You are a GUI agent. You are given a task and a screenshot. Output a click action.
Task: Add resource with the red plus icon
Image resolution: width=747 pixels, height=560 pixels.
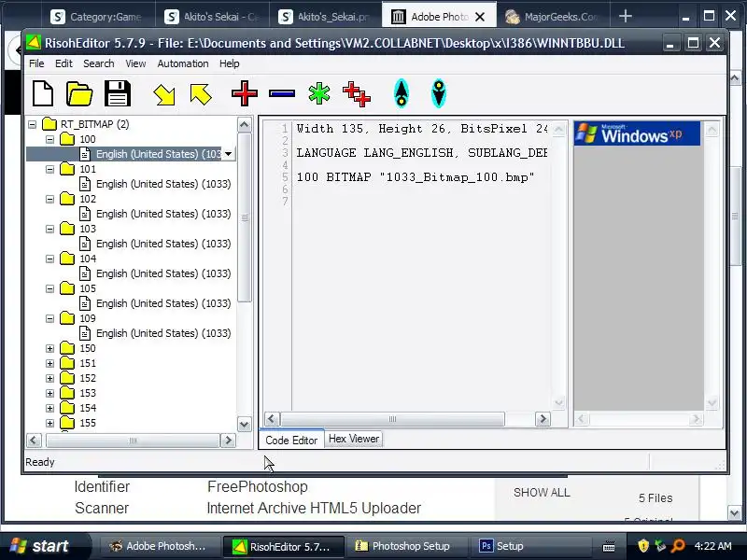245,93
